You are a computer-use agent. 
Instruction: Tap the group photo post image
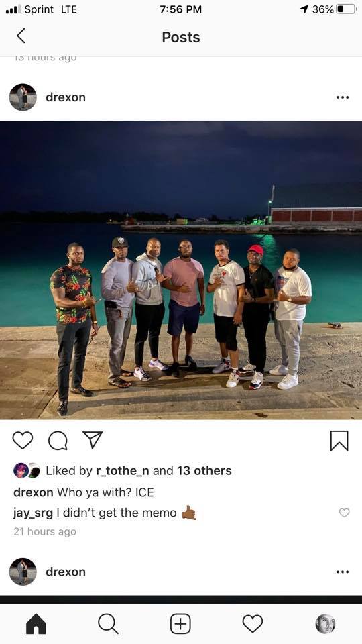point(181,270)
